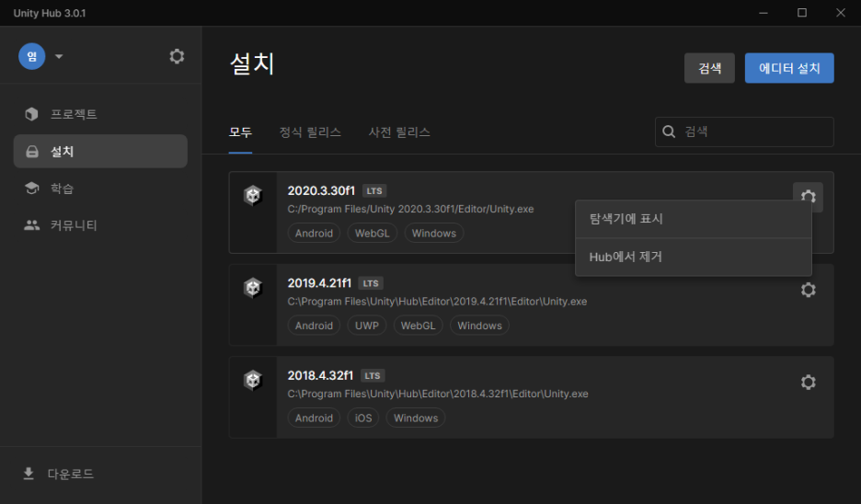Open gear menu for 2019.4.21f1
This screenshot has width=861, height=504.
coord(808,290)
